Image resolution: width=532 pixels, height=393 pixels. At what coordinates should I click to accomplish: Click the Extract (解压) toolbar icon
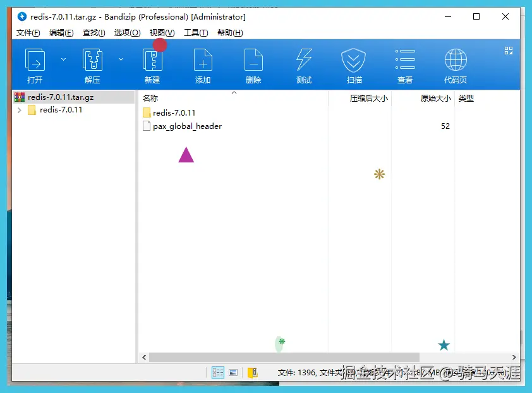click(x=92, y=60)
